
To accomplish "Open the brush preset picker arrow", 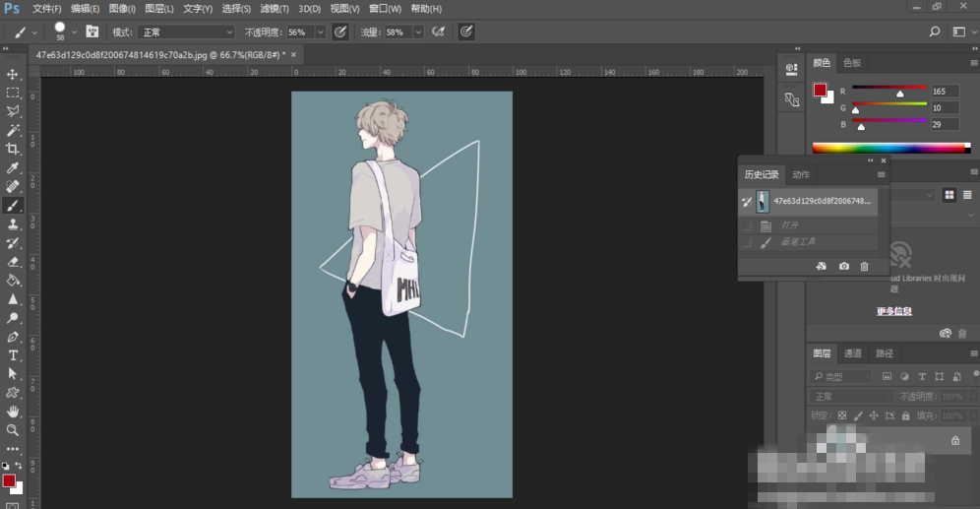I will tap(75, 32).
